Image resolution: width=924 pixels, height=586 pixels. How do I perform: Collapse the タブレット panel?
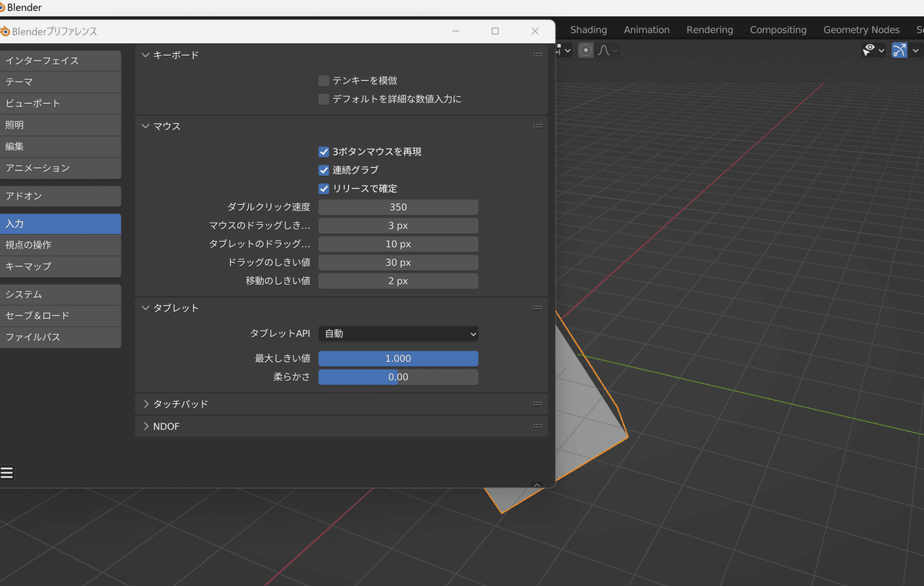(146, 308)
